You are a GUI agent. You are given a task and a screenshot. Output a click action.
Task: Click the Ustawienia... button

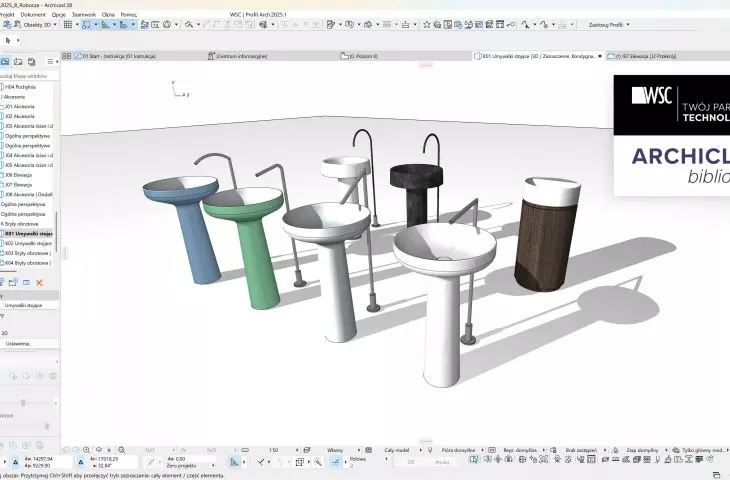click(29, 344)
